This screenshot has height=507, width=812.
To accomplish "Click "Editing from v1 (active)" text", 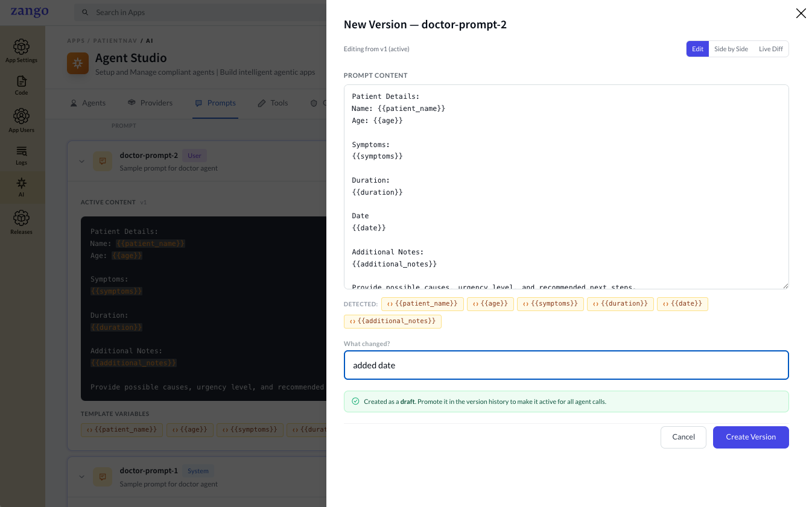I will point(376,49).
